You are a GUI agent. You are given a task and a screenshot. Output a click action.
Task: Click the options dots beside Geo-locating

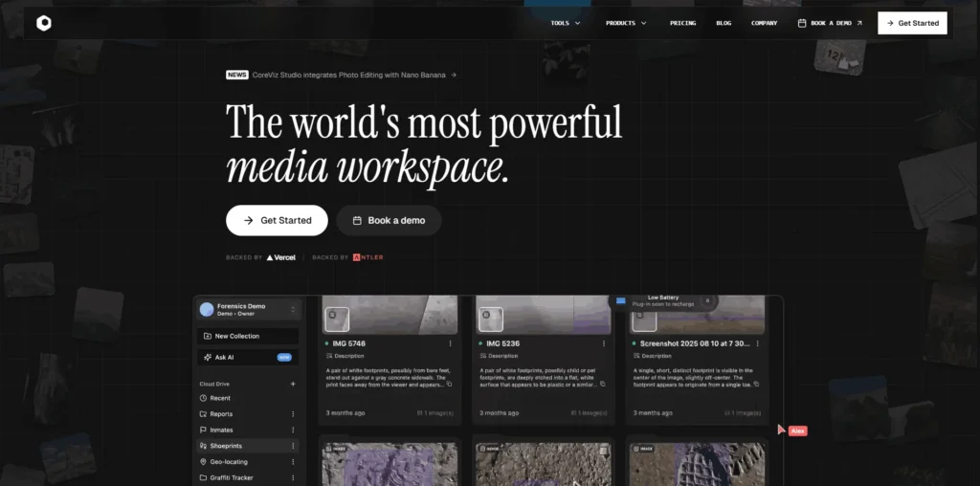293,462
